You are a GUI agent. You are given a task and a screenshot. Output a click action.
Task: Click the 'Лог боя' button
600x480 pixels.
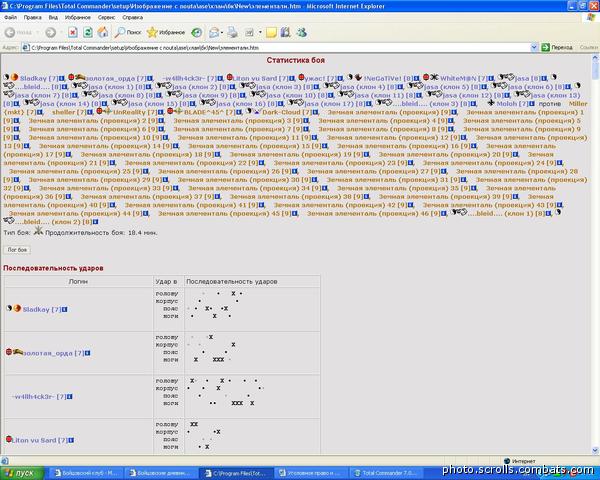coord(17,250)
